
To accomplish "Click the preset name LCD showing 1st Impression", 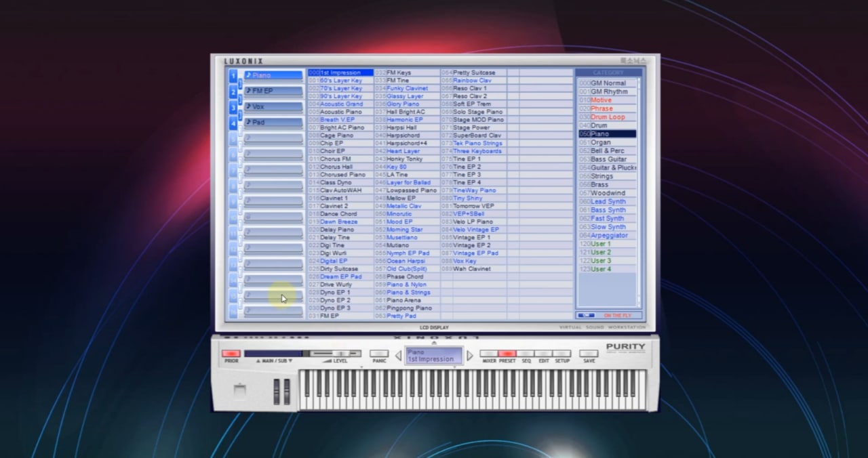I will pyautogui.click(x=434, y=356).
